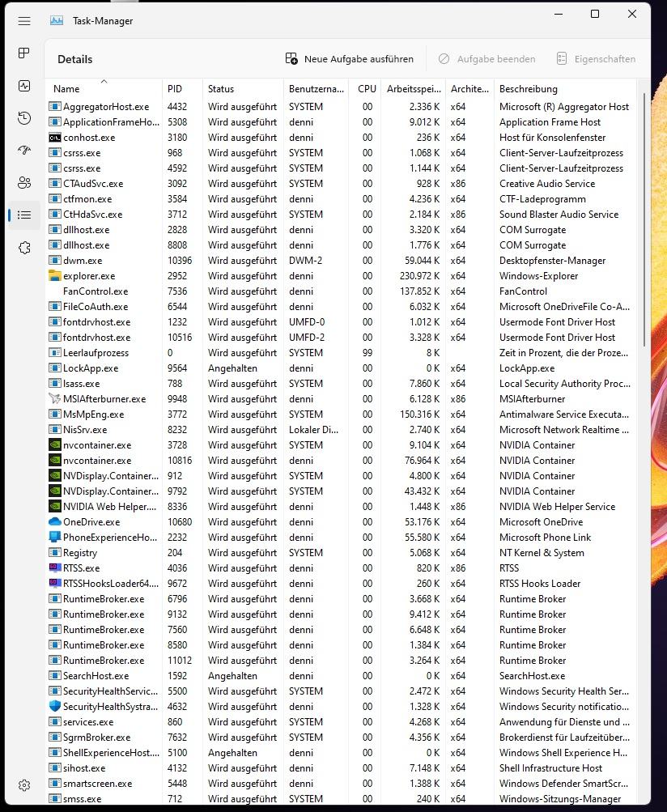Screen dimensions: 667x812
Task: Select dllhost.exe with PID 8808
Action: point(341,245)
